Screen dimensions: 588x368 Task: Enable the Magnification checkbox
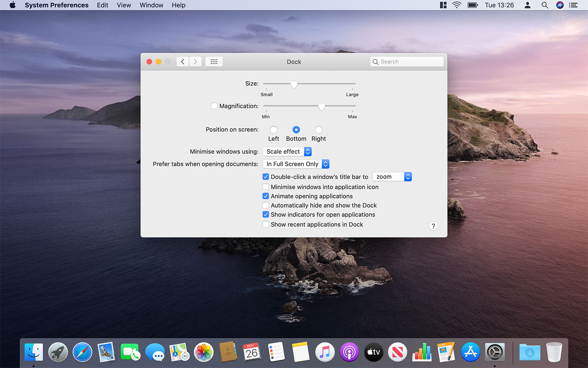[x=214, y=106]
